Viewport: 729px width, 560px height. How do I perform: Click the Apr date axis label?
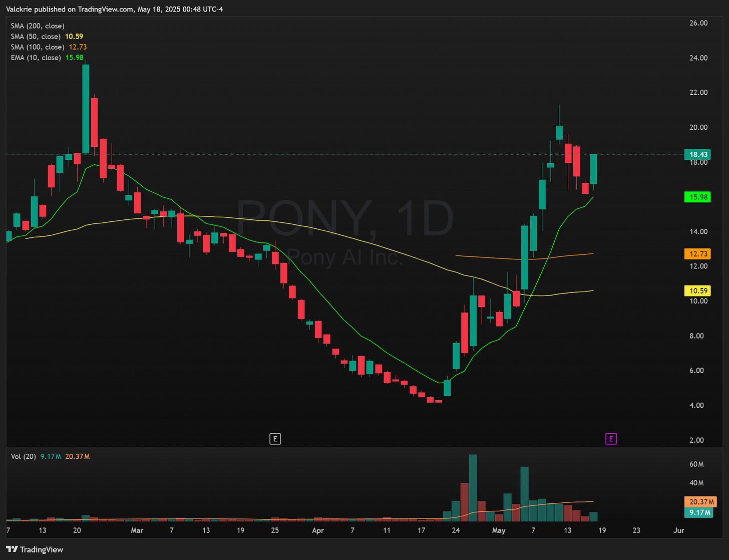(x=318, y=530)
